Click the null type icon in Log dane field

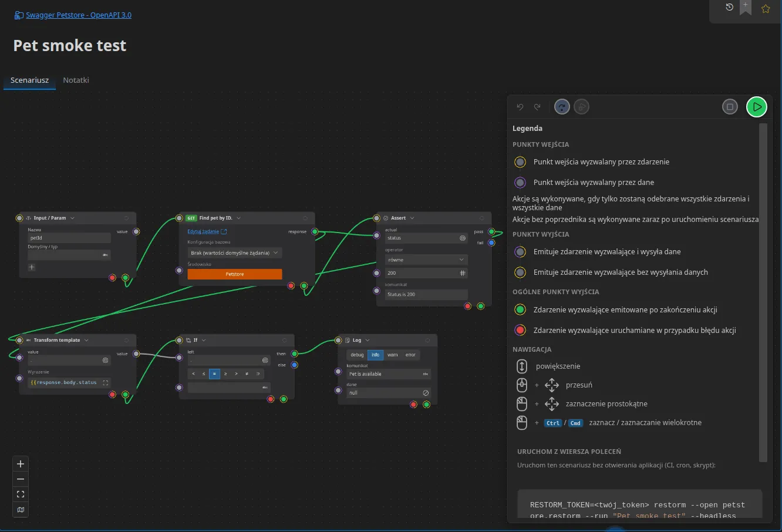click(x=426, y=393)
